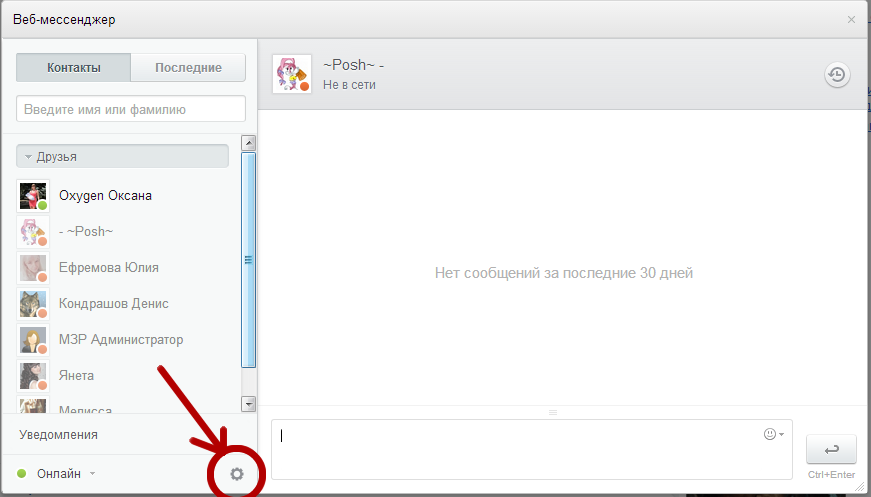Open the smiley emoji picker
The width and height of the screenshot is (871, 497).
769,434
